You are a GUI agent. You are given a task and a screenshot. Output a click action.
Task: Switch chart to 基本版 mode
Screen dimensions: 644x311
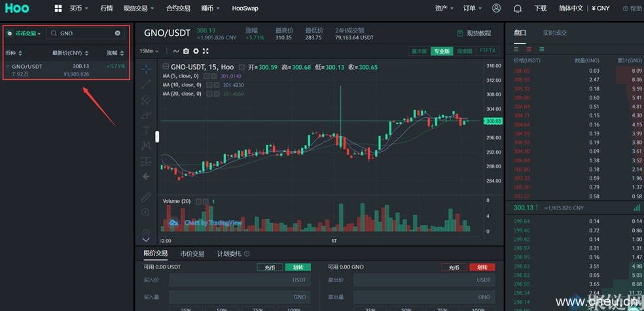[419, 50]
